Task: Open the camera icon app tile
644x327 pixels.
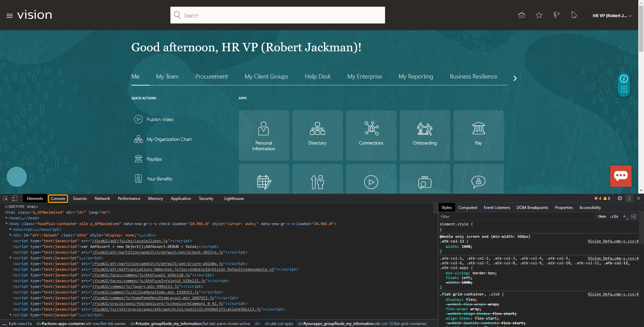Action: point(425,179)
